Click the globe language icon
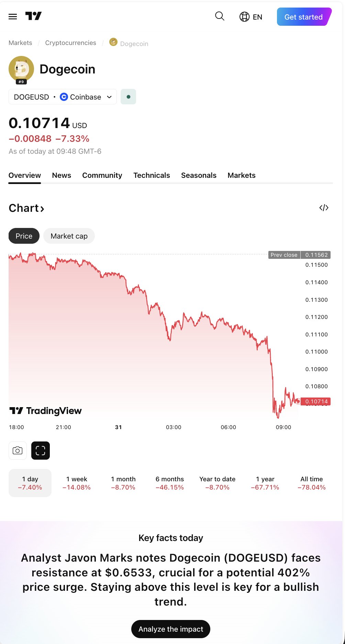Image resolution: width=345 pixels, height=644 pixels. pos(244,17)
